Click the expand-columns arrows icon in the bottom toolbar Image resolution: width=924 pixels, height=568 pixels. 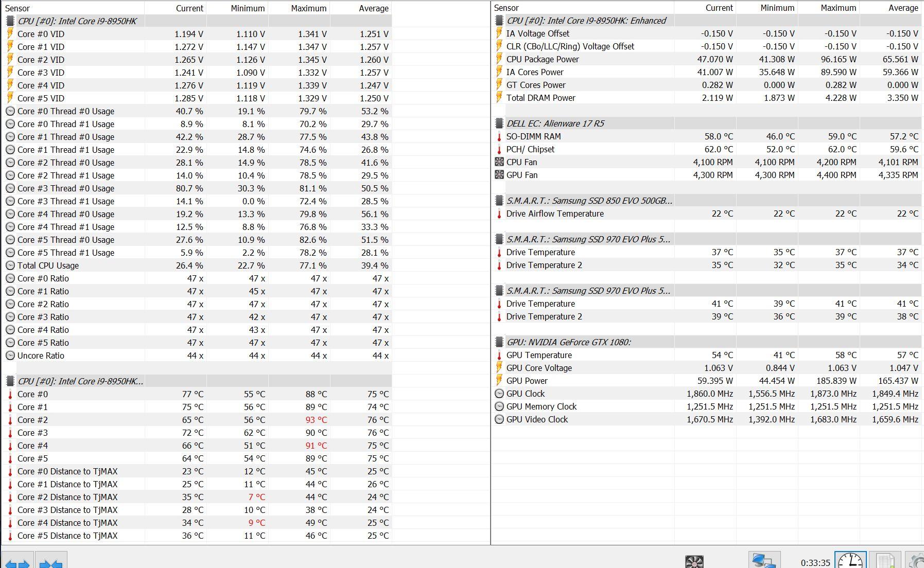(x=18, y=561)
